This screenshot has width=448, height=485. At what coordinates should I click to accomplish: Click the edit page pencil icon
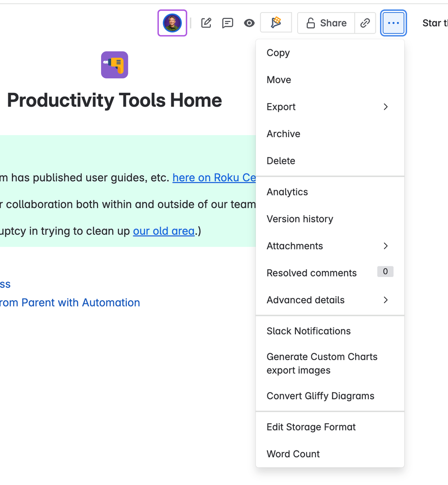point(206,23)
